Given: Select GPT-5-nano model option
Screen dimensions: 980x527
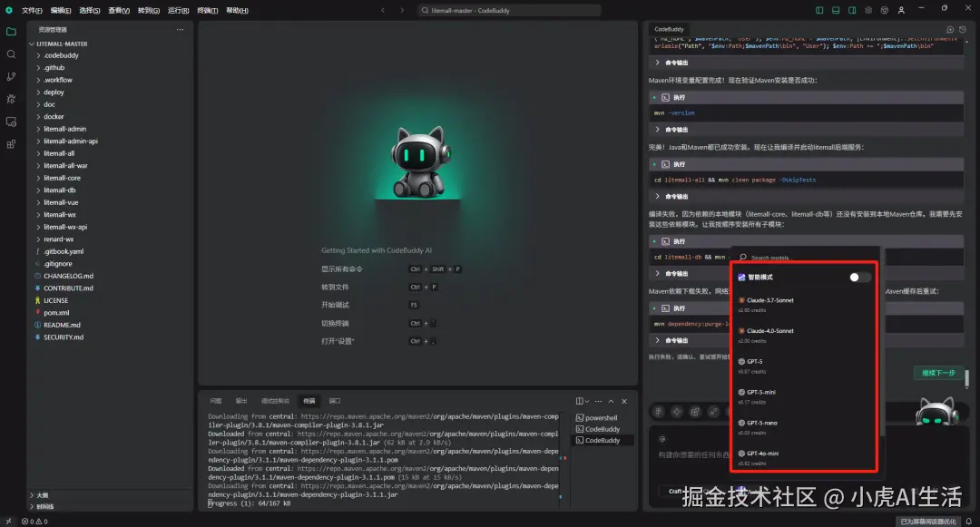Looking at the screenshot, I should pyautogui.click(x=803, y=427).
